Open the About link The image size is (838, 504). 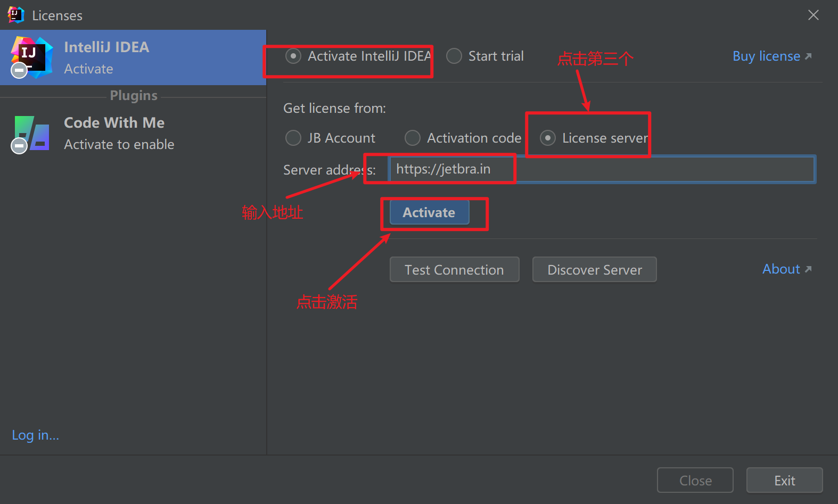point(787,269)
